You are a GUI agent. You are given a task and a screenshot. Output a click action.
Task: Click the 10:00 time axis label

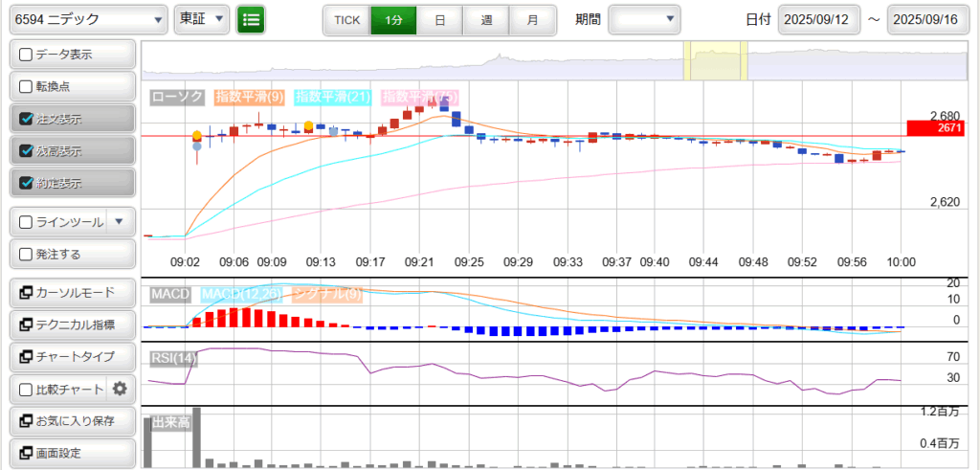point(902,260)
